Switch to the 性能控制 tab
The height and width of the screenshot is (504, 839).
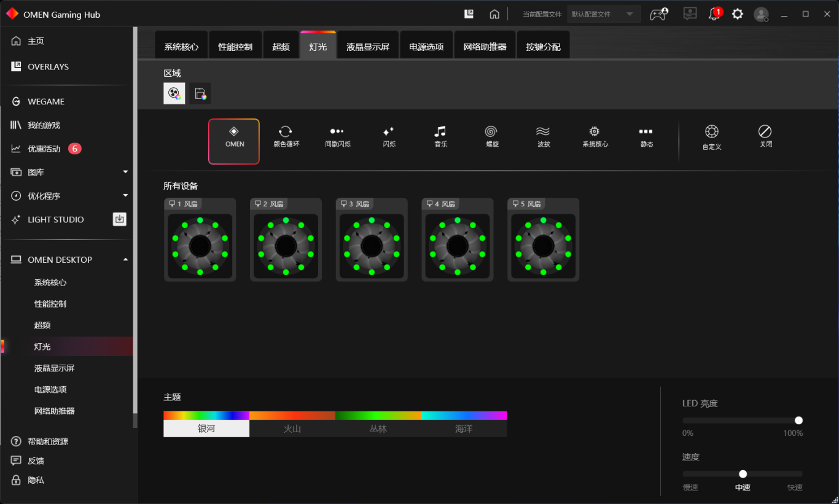pos(235,47)
